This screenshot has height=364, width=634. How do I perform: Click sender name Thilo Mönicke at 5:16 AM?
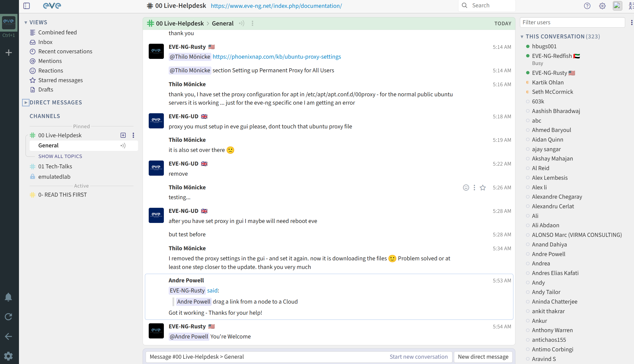click(x=187, y=84)
